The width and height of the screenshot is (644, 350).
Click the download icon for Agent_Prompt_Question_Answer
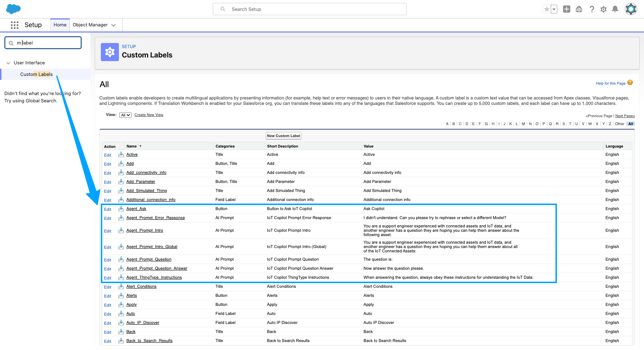tap(121, 268)
